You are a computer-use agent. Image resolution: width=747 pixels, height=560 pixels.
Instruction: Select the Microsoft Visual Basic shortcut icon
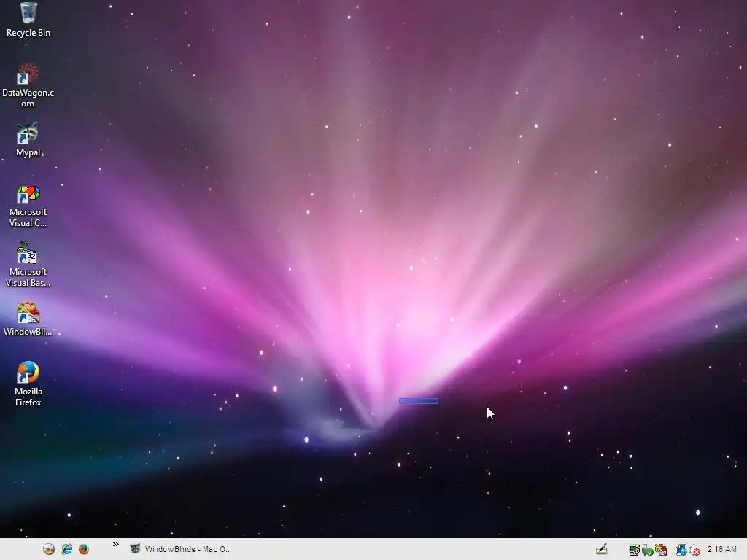(27, 253)
